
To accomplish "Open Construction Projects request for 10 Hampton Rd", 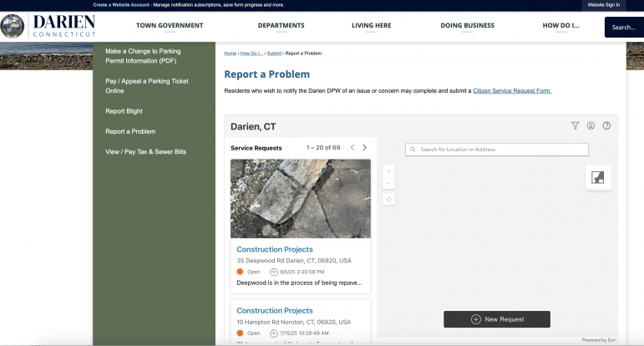I will [x=274, y=311].
